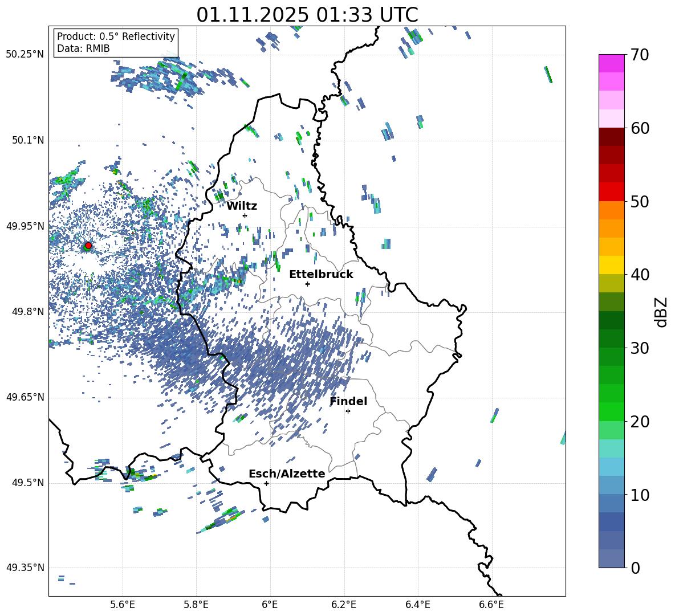Viewport: 675px width, 616px height.
Task: Click the red radar site marker
Action: [x=88, y=246]
